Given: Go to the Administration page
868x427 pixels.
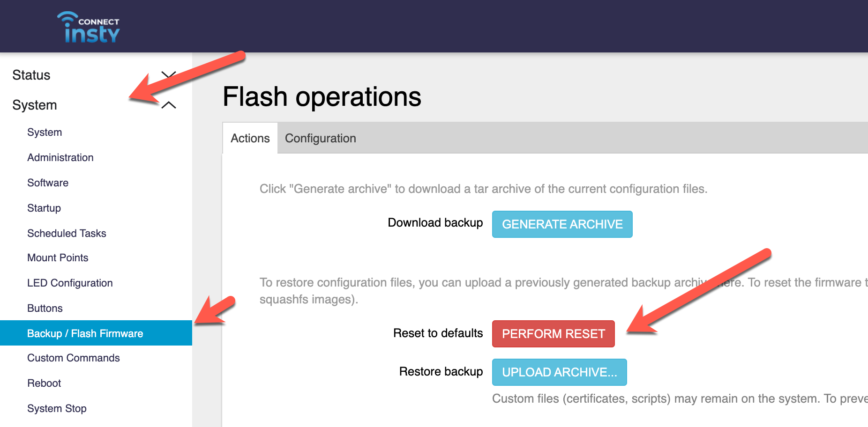Looking at the screenshot, I should click(60, 157).
